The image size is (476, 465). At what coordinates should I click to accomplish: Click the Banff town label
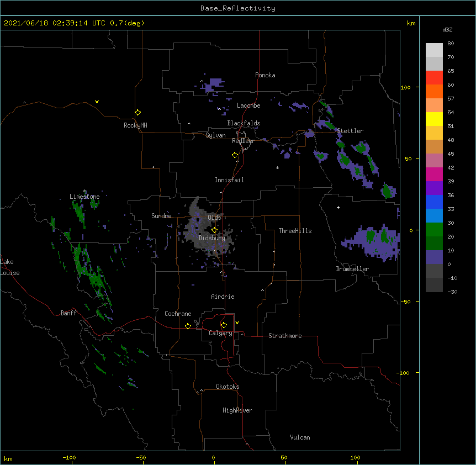coord(68,313)
